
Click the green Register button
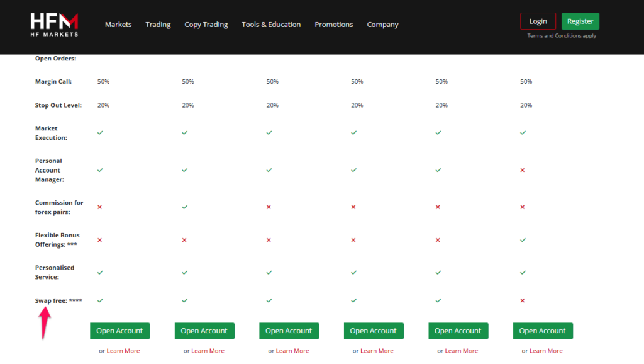tap(580, 21)
